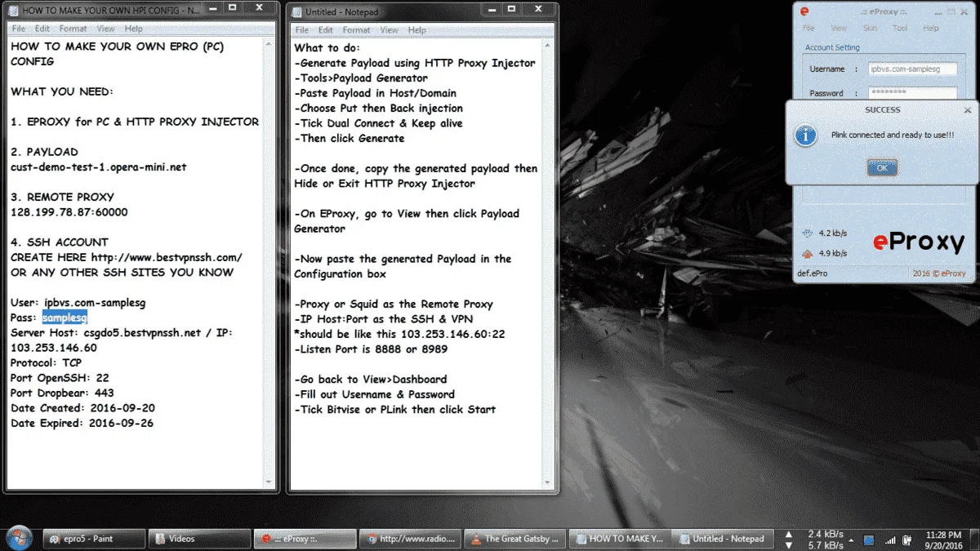Click def.ePro in the eProxy status bar
This screenshot has height=551, width=980.
point(813,273)
